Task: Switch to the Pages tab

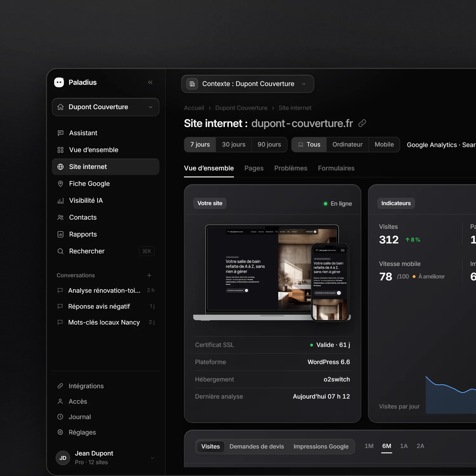Action: tap(254, 168)
